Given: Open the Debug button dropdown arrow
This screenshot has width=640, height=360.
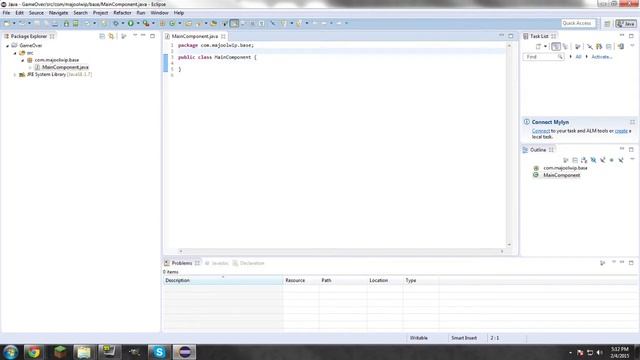Looking at the screenshot, I should pos(122,23).
